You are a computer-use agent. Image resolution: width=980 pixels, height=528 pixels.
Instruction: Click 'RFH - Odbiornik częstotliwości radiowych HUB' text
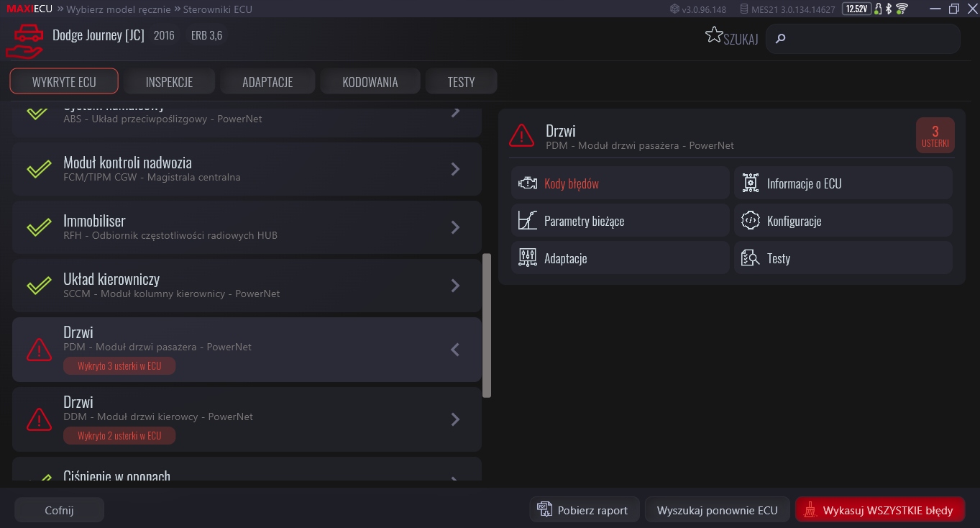click(170, 235)
